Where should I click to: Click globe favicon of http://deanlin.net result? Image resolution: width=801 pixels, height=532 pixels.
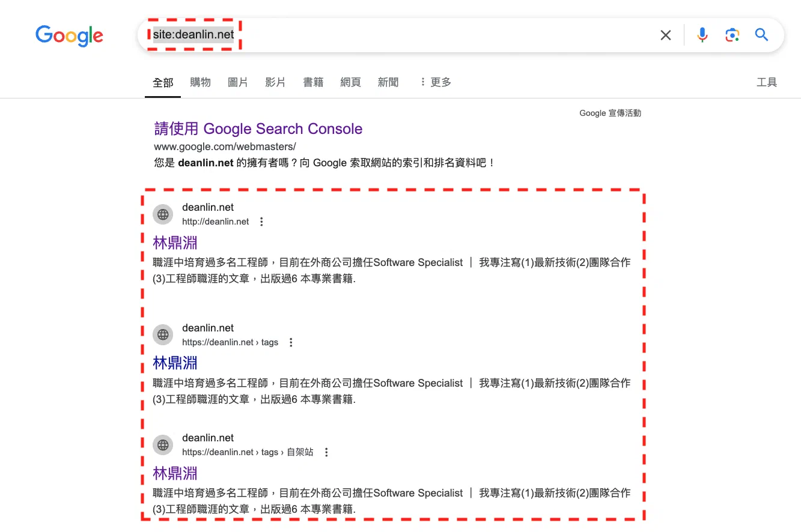tap(163, 214)
